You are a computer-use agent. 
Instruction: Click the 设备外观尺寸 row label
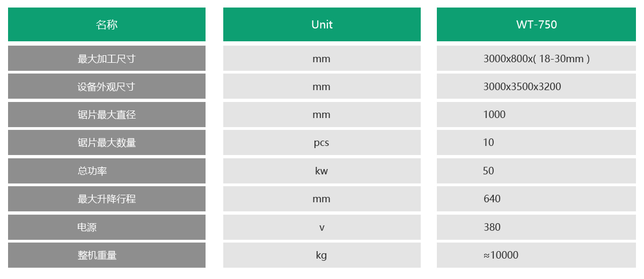[106, 86]
